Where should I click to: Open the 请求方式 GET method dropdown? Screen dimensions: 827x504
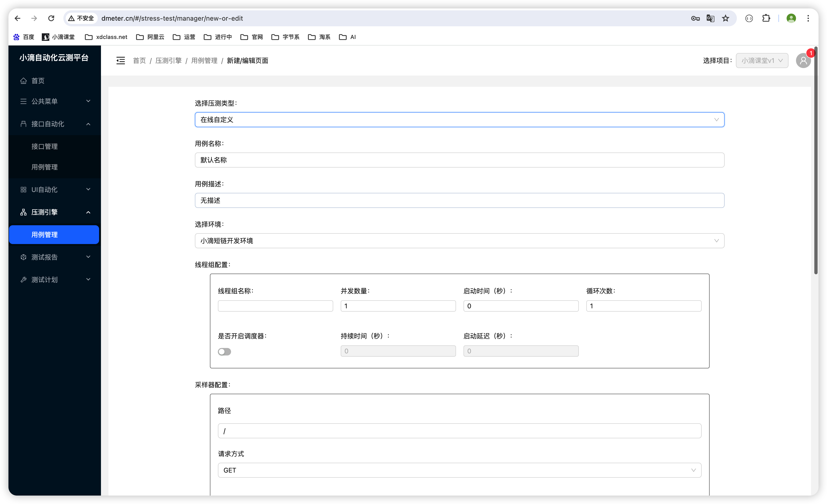point(459,470)
